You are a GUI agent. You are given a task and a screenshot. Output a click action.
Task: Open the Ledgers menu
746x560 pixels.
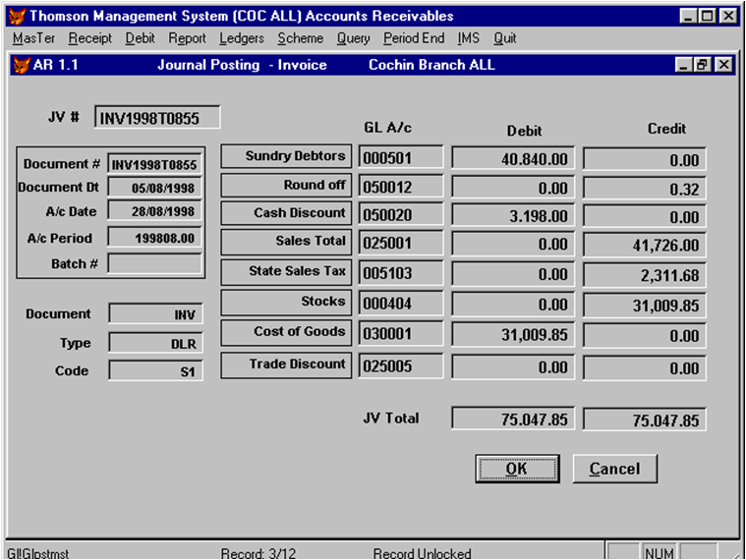pos(242,38)
